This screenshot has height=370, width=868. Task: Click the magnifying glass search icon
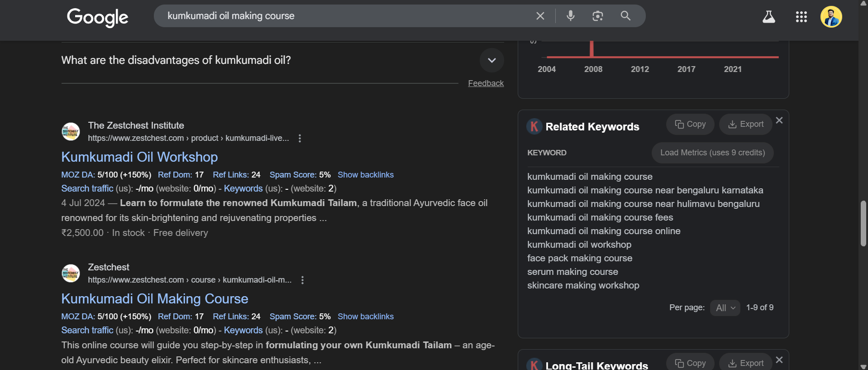pos(625,16)
